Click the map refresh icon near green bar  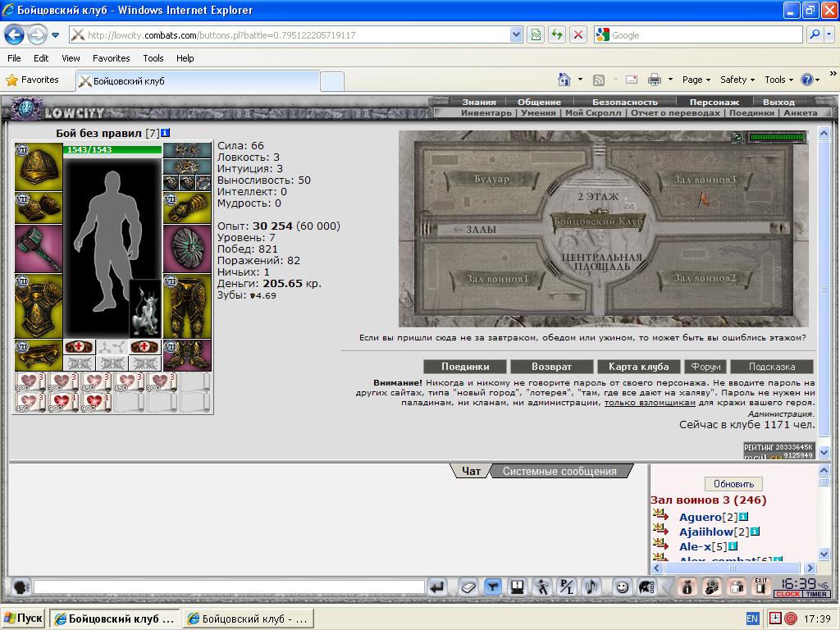coord(737,137)
